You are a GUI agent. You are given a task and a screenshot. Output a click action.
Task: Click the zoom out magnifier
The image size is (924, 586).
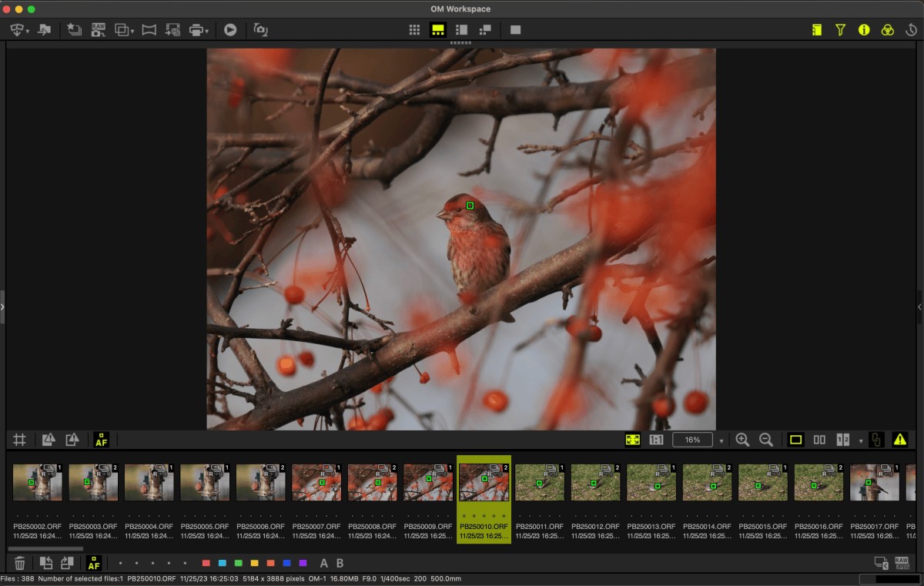[x=766, y=440]
